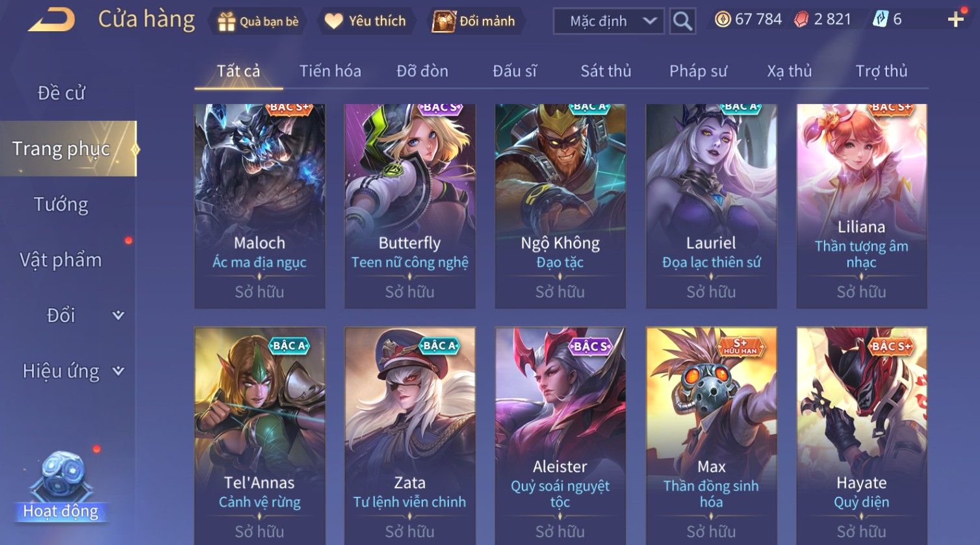Open the Mặc định sort dropdown
Screen dimensions: 980x545
tap(608, 21)
